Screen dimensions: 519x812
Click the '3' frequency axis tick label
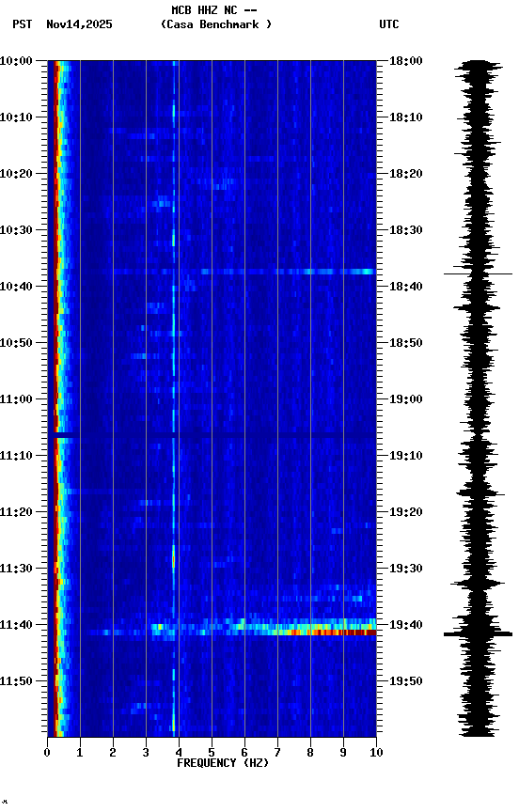click(x=146, y=753)
